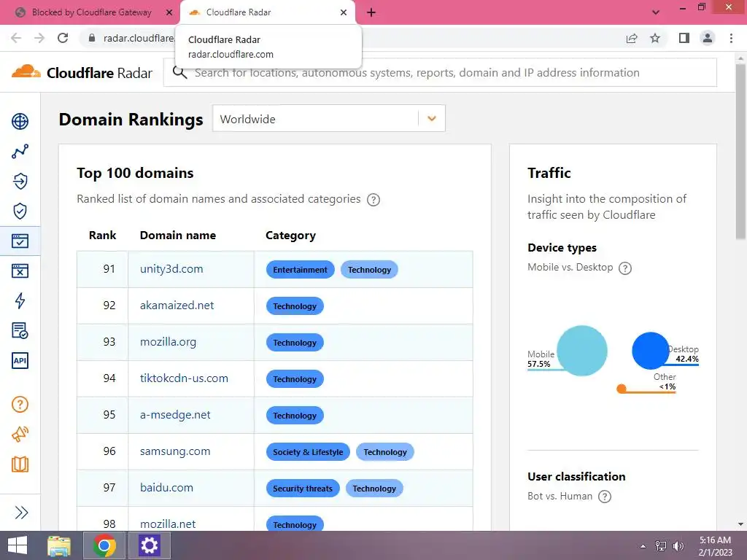This screenshot has height=560, width=747.
Task: Reload the page
Action: [x=63, y=38]
